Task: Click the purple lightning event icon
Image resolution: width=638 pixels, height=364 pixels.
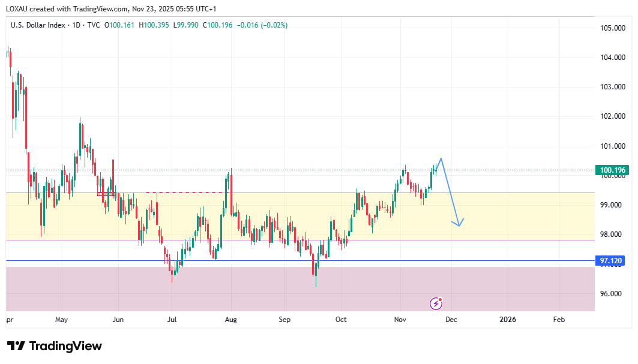Action: 436,303
